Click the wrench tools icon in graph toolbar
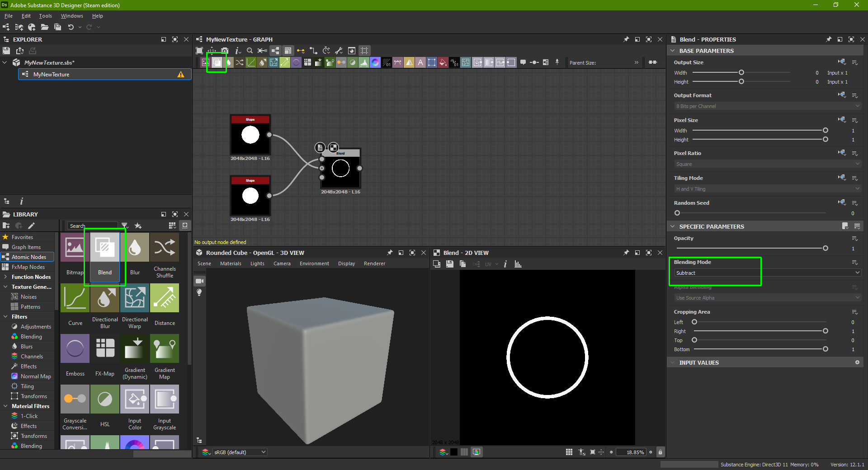The width and height of the screenshot is (868, 470). coord(339,51)
